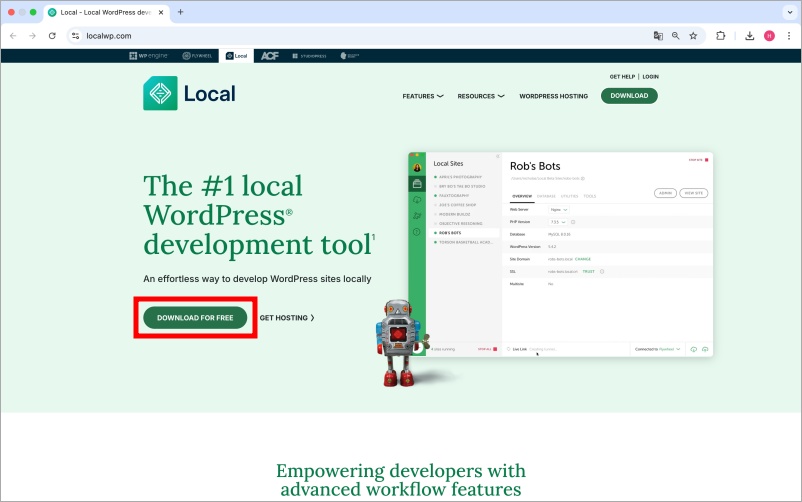Open the Web Server dropdown in the preview
This screenshot has height=502, width=802.
[x=559, y=210]
